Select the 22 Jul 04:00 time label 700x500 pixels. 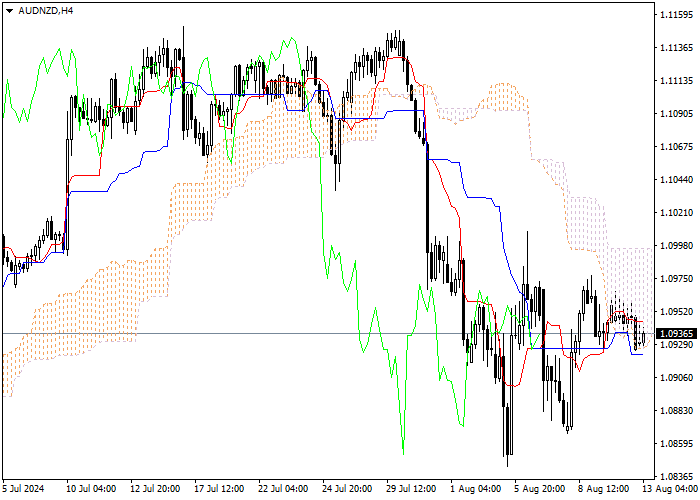point(283,489)
